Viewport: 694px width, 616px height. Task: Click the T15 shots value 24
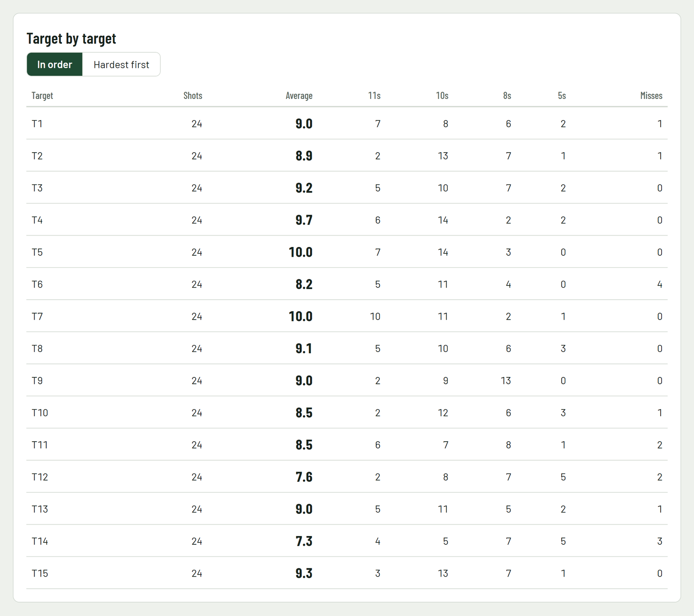pos(197,573)
